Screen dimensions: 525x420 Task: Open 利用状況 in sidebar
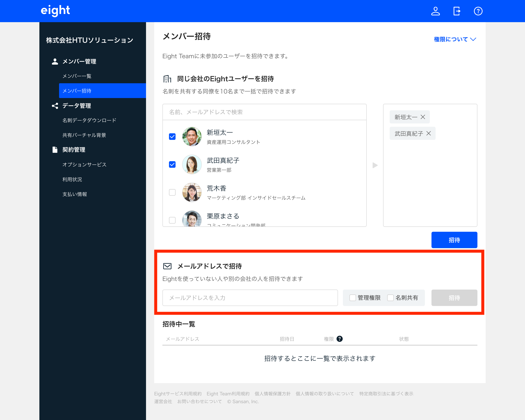pos(72,179)
